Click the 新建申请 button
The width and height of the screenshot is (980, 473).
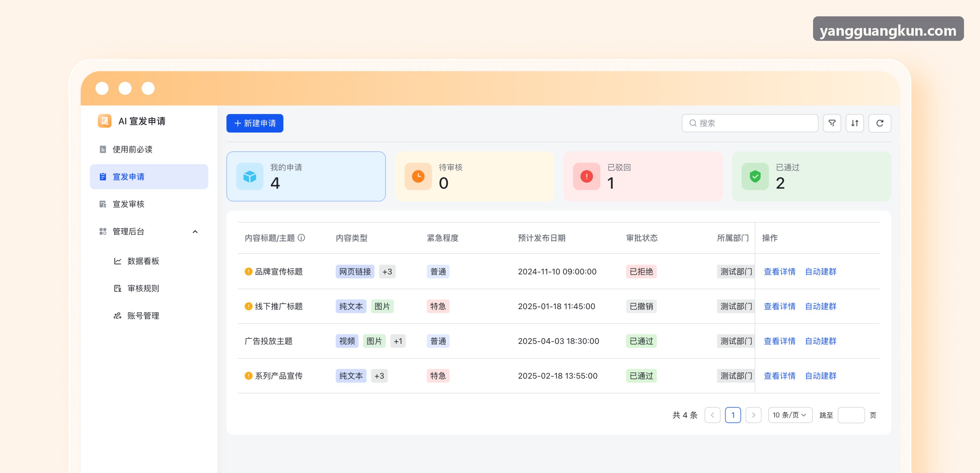tap(254, 123)
